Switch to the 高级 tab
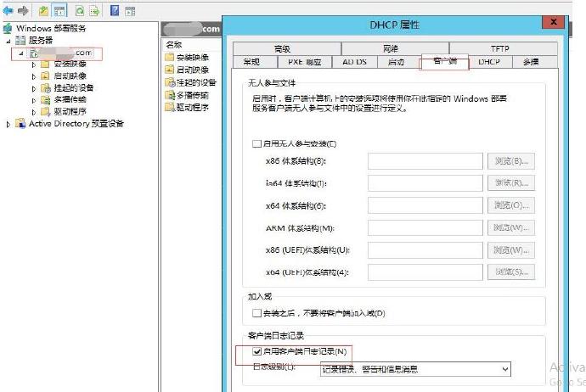Image resolution: width=586 pixels, height=392 pixels. 287,49
